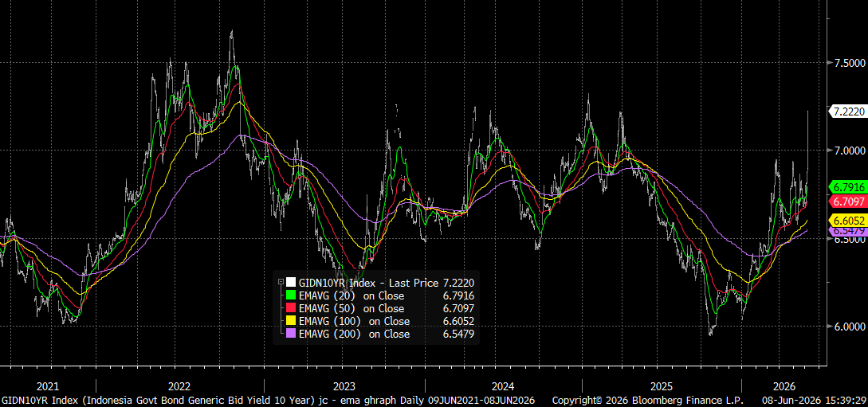Viewport: 868px width, 407px height.
Task: Click the white 7.2220 last price axis tag
Action: coord(847,112)
